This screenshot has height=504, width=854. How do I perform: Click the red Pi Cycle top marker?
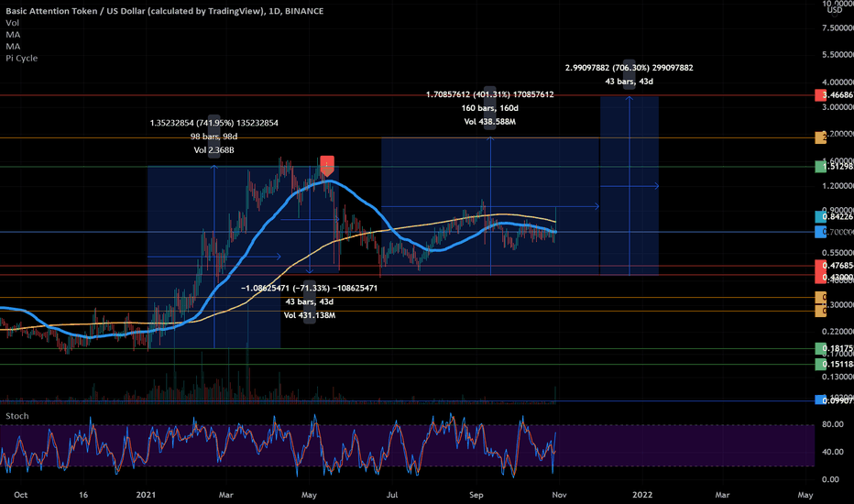(327, 166)
